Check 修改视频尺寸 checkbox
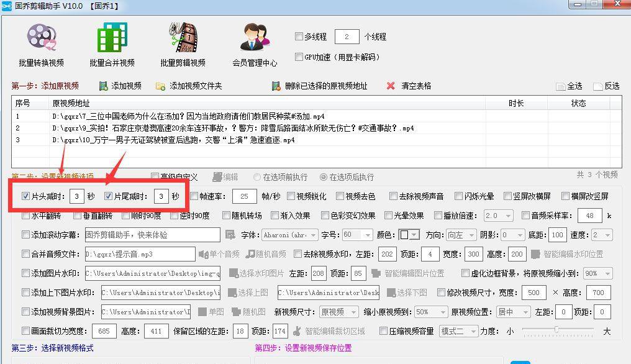Image resolution: width=631 pixels, height=364 pixels. coord(441,293)
